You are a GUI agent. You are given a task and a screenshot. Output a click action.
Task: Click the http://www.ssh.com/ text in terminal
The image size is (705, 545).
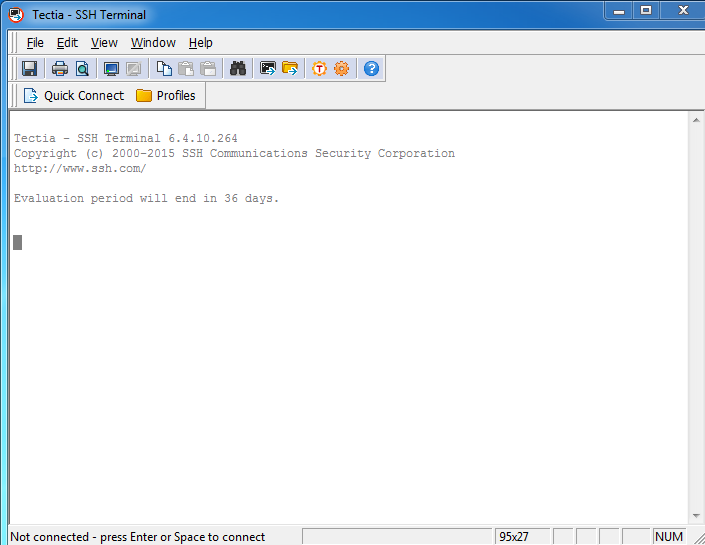[x=80, y=169]
